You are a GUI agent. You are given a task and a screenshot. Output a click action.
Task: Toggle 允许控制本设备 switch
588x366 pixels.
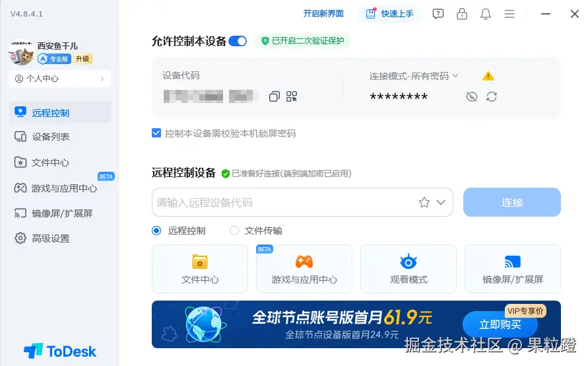[238, 41]
